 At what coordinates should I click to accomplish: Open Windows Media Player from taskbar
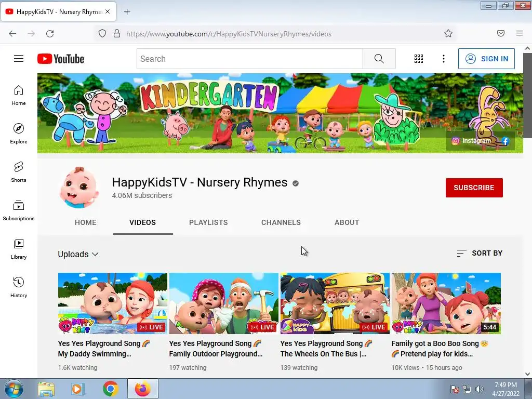click(x=78, y=389)
